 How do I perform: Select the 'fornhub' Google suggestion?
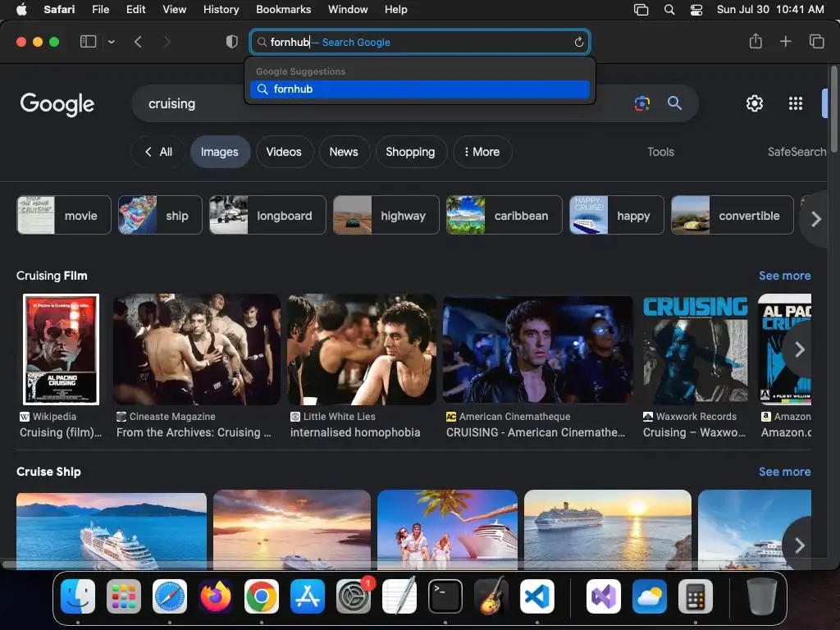click(x=420, y=89)
